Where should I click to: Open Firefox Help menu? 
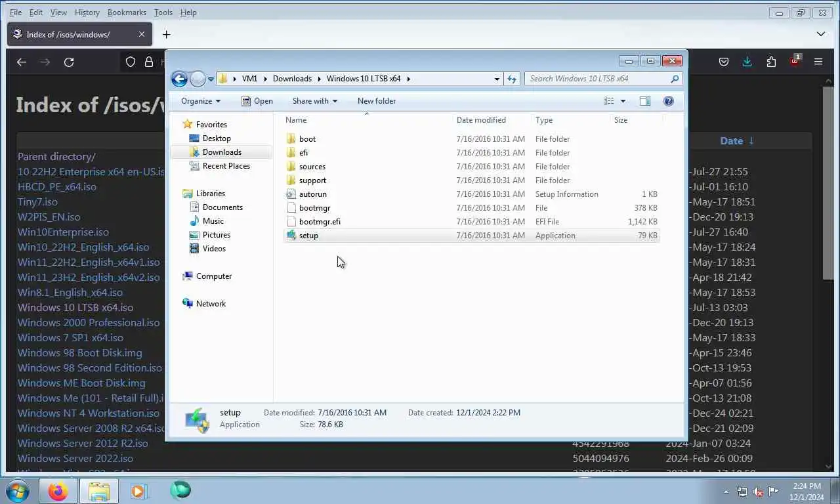click(188, 12)
